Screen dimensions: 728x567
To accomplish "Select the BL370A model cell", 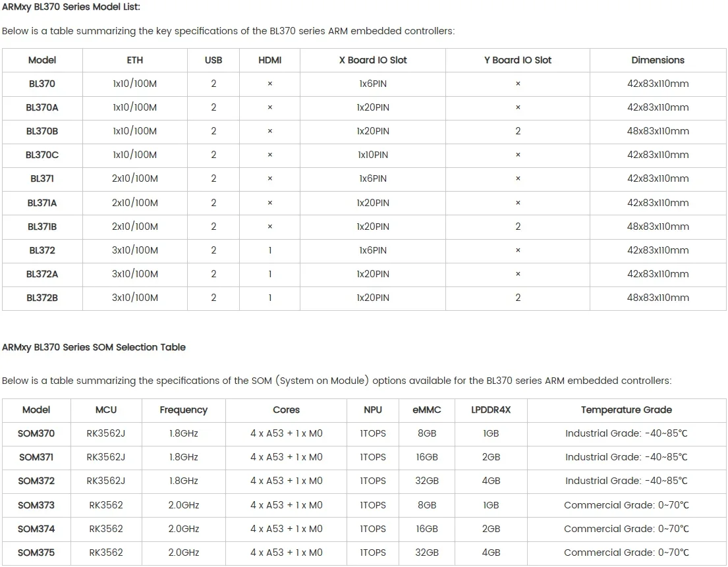I will coord(42,107).
